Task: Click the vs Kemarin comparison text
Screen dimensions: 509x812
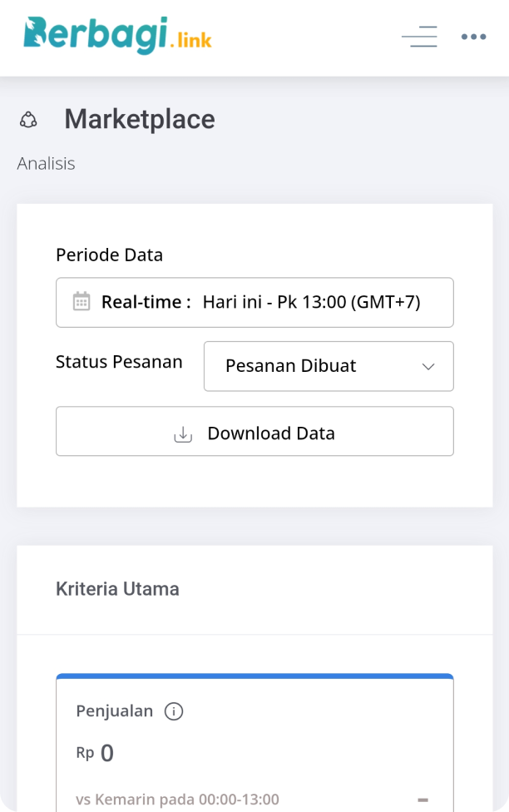Action: pyautogui.click(x=177, y=800)
